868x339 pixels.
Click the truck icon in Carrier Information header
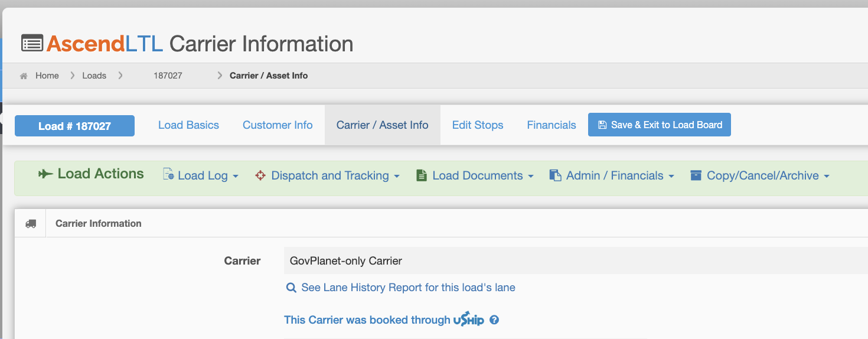(x=31, y=224)
